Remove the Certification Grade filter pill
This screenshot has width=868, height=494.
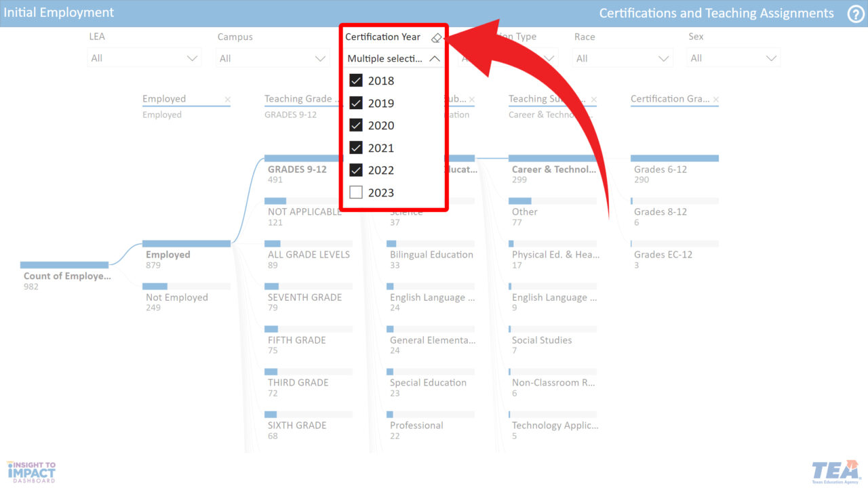[716, 99]
